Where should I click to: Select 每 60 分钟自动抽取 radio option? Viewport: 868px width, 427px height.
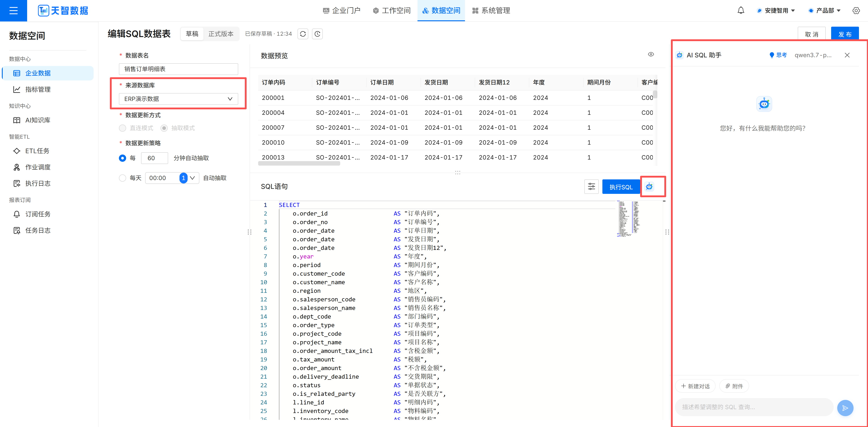click(x=122, y=158)
